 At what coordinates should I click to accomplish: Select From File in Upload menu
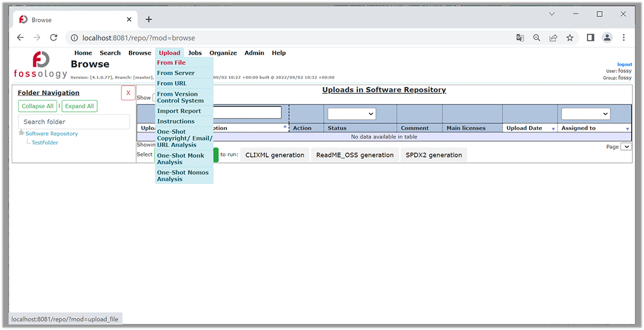click(x=171, y=63)
